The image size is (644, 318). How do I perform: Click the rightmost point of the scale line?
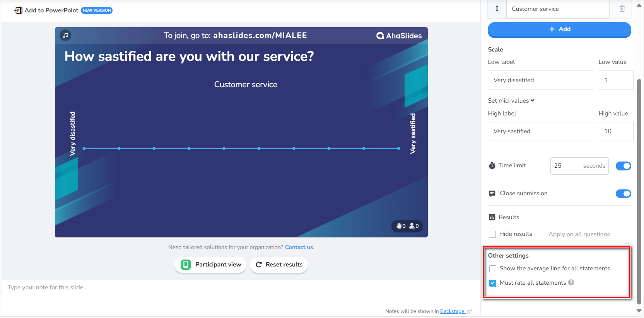coord(398,148)
